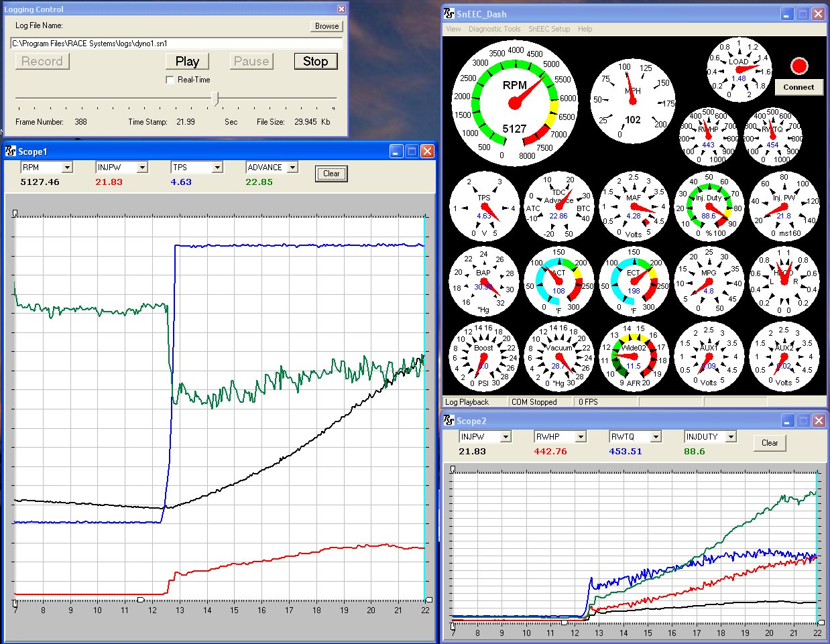Click the Connect button
The image size is (830, 644).
[798, 87]
